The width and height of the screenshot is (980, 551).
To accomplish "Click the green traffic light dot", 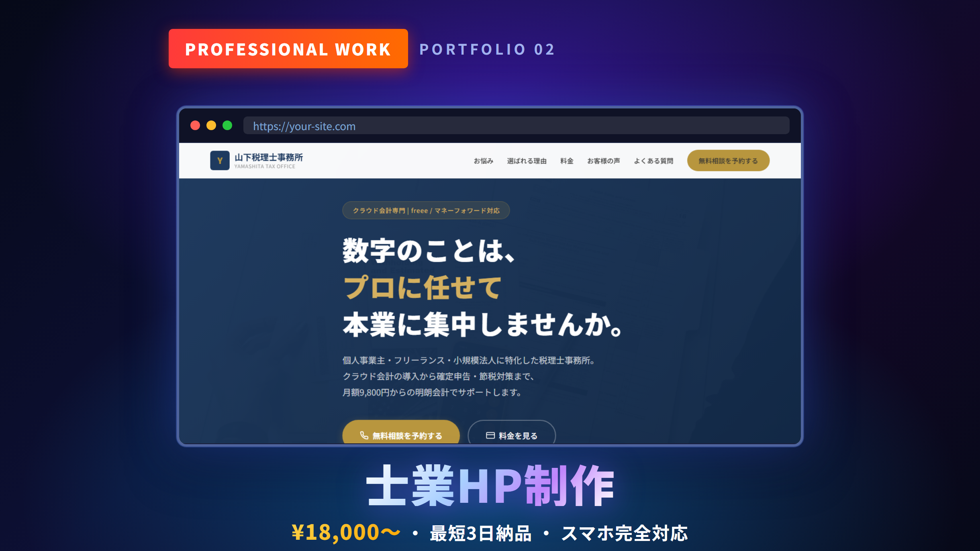I will (228, 126).
